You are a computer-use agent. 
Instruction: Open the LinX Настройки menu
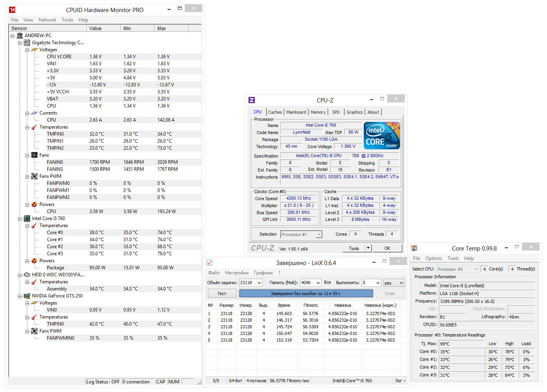click(x=237, y=273)
